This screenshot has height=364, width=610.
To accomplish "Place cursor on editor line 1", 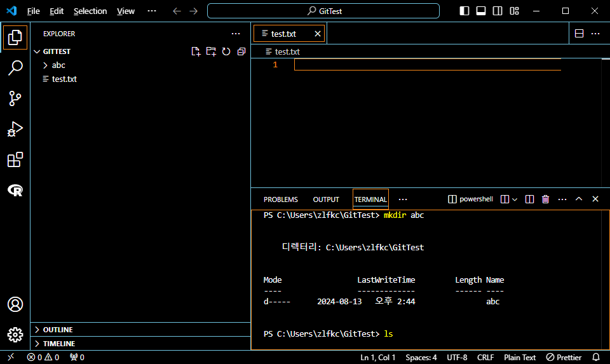I will point(428,65).
